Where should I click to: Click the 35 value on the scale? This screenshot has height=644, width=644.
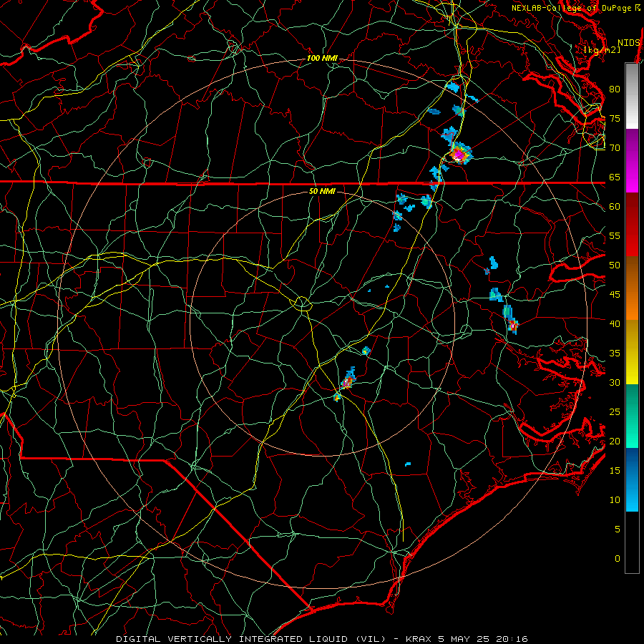tap(615, 353)
